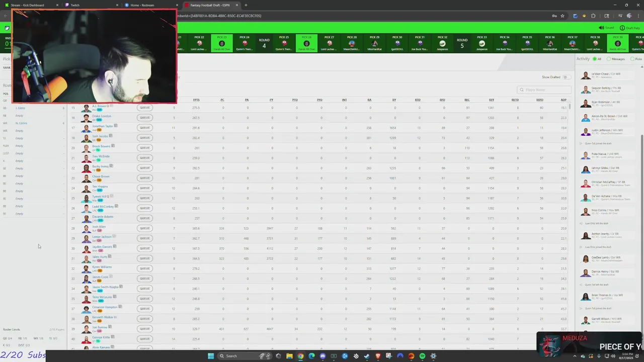The image size is (644, 362).
Task: Sort table by REC column
Action: pyautogui.click(x=467, y=100)
